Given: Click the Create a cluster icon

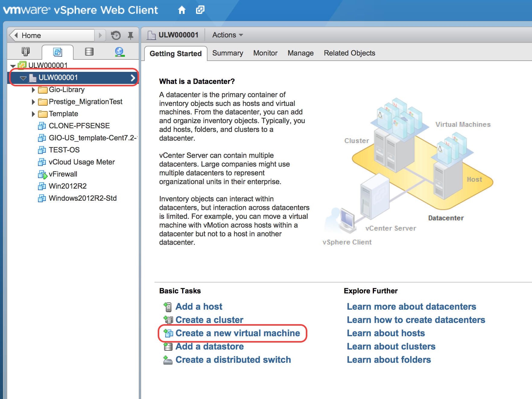Looking at the screenshot, I should (x=168, y=320).
